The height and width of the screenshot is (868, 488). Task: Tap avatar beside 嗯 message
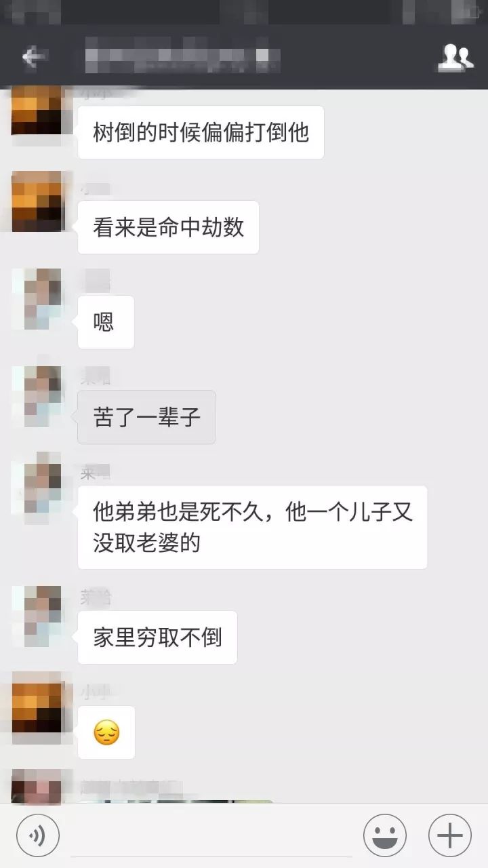pos(37,299)
